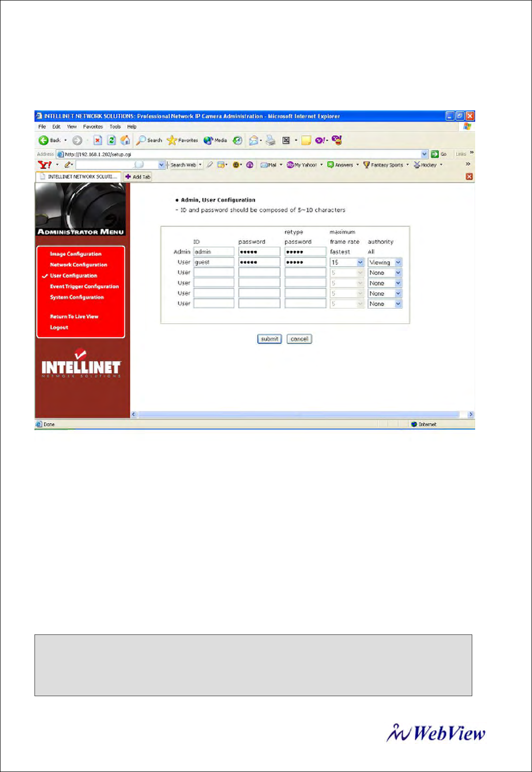532x772 pixels.
Task: Open the Search Web dropdown arrow
Action: (x=200, y=165)
